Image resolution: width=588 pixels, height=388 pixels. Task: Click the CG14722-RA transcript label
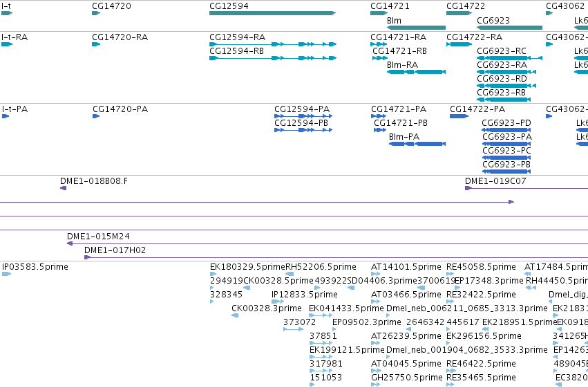(475, 37)
